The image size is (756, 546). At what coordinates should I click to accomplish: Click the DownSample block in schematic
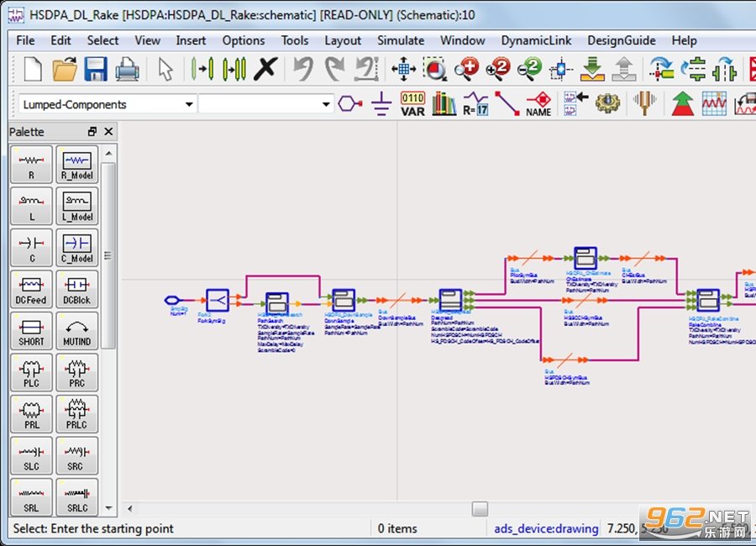click(x=344, y=301)
